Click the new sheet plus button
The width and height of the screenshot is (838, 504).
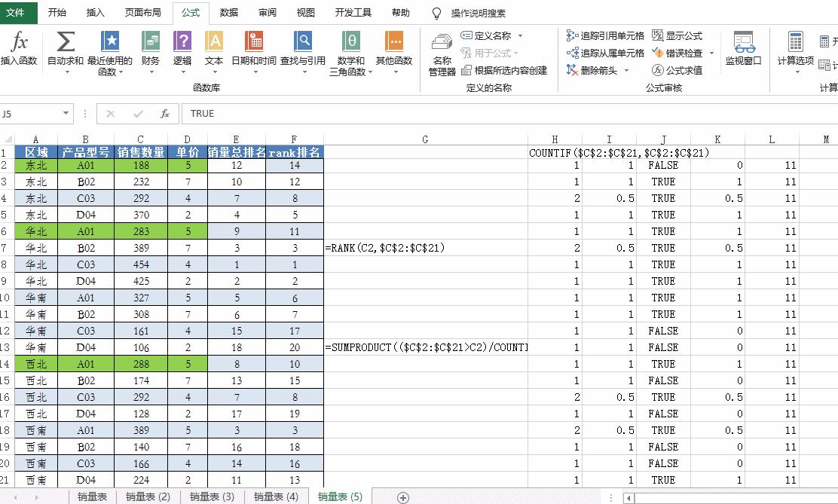pos(402,497)
